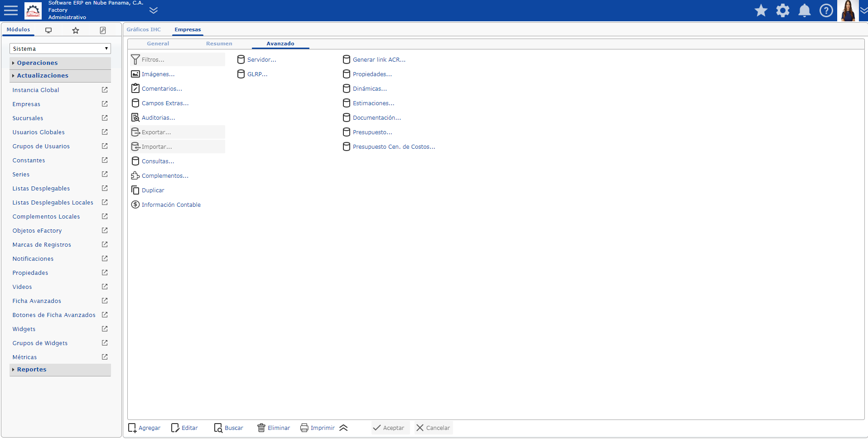Select Complementos Locales entry
868x439 pixels.
[46, 216]
